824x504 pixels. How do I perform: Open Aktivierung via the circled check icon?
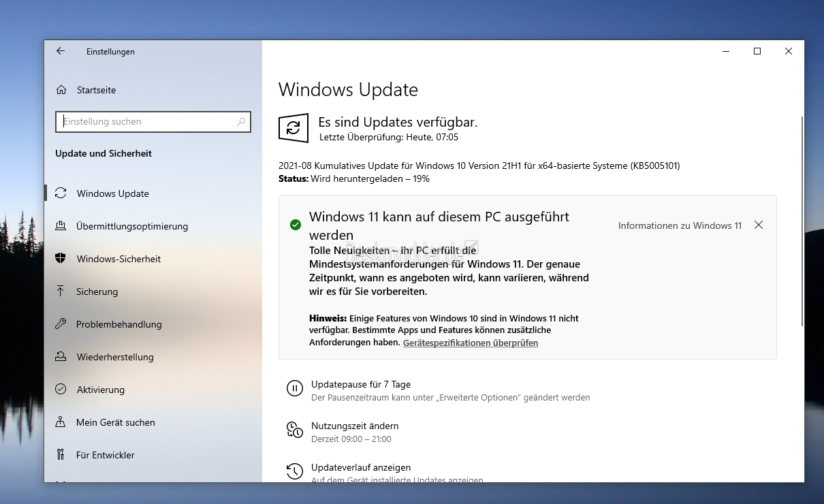click(61, 390)
